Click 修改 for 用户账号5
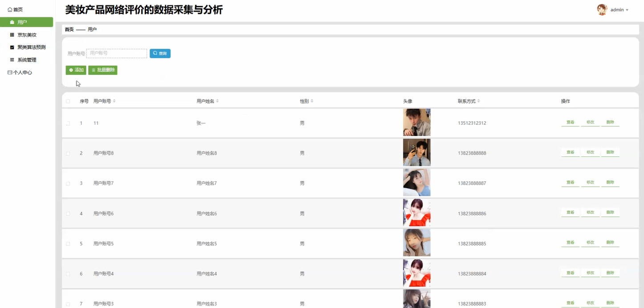This screenshot has width=644, height=308. (x=590, y=243)
